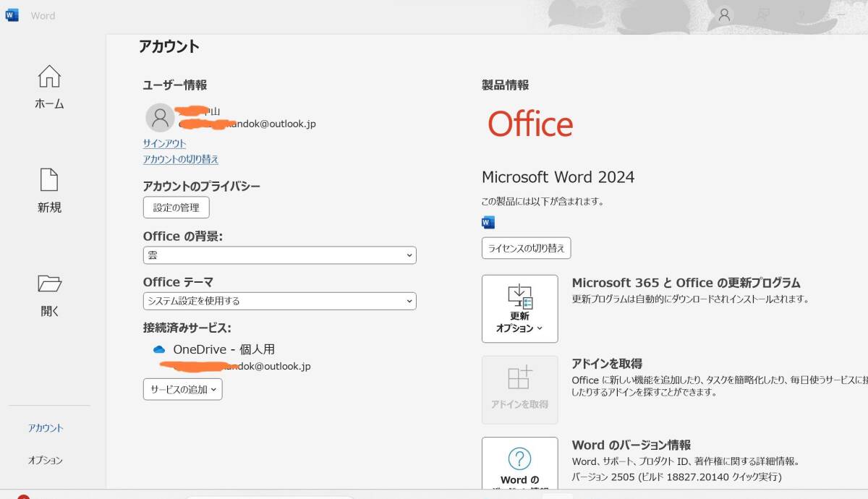Viewport: 868px width, 499px height.
Task: Click the 開く folder icon
Action: [x=49, y=283]
